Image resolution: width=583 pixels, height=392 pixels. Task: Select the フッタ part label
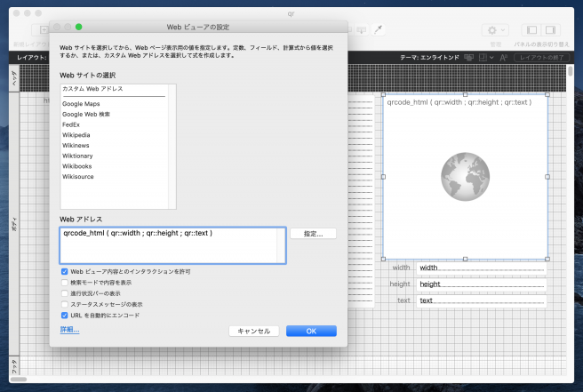14,366
